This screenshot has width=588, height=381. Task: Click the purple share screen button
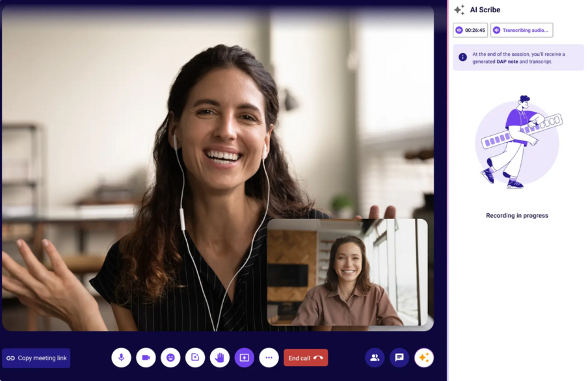coord(245,358)
